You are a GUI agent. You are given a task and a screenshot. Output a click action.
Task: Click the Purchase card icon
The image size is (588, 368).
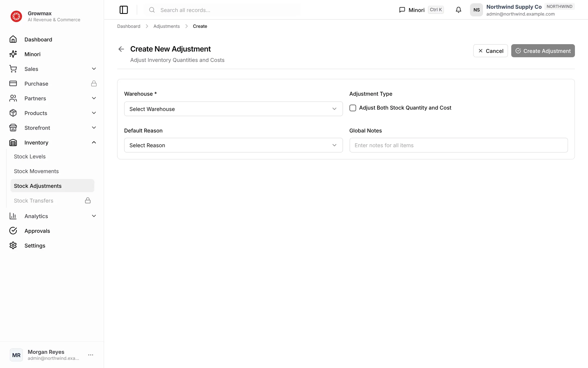tap(13, 83)
